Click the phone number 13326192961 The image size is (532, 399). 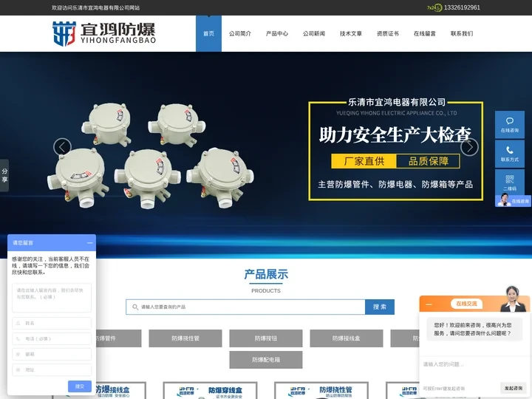462,7
